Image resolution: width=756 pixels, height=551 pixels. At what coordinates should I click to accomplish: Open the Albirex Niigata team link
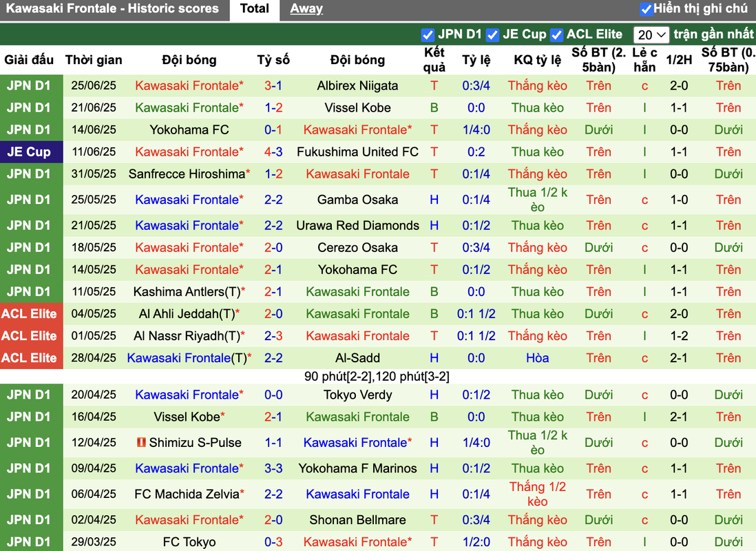pos(358,86)
